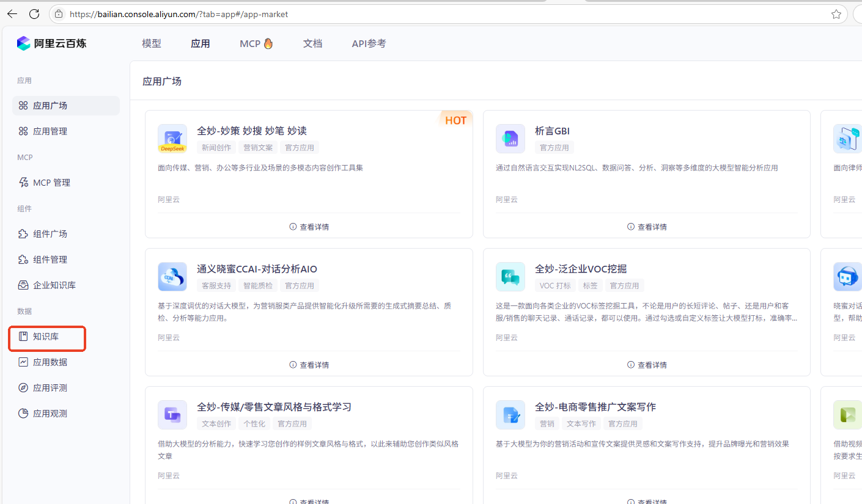Click the browser address bar URL
The width and height of the screenshot is (862, 504).
[179, 13]
